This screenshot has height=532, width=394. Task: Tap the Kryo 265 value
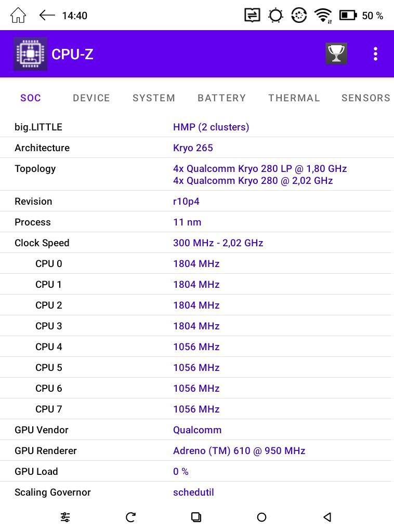point(193,148)
